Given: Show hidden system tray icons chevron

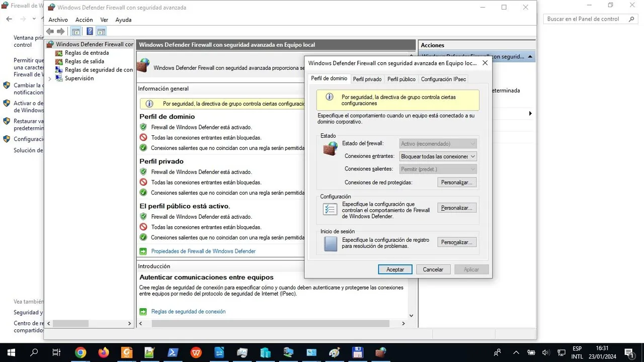Looking at the screenshot, I should [x=516, y=352].
